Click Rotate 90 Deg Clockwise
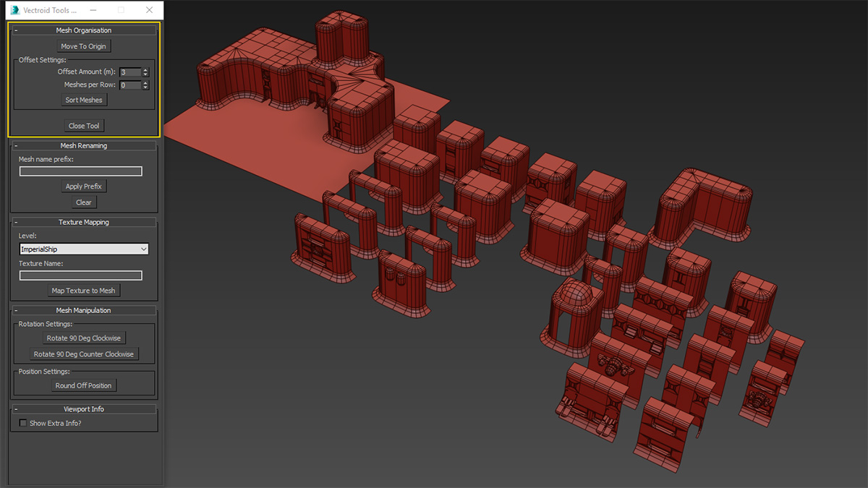Viewport: 868px width, 488px height. click(84, 338)
